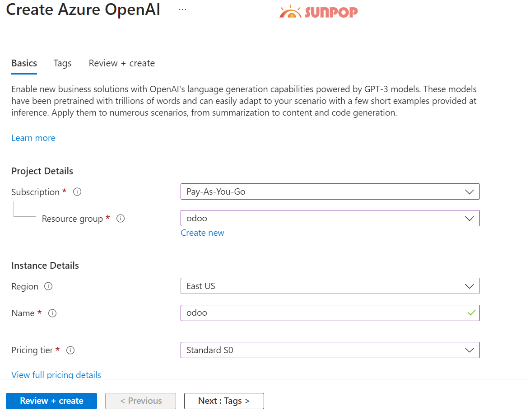Viewport: 530px width, 420px height.
Task: Click the Pricing tier info icon
Action: tap(70, 350)
